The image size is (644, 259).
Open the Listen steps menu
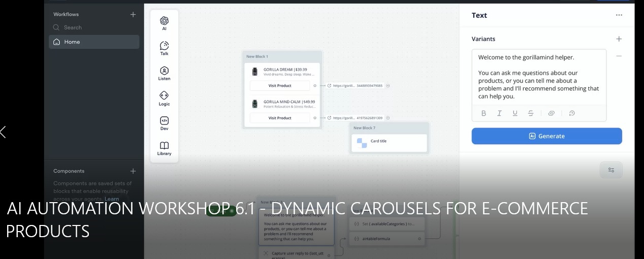164,74
